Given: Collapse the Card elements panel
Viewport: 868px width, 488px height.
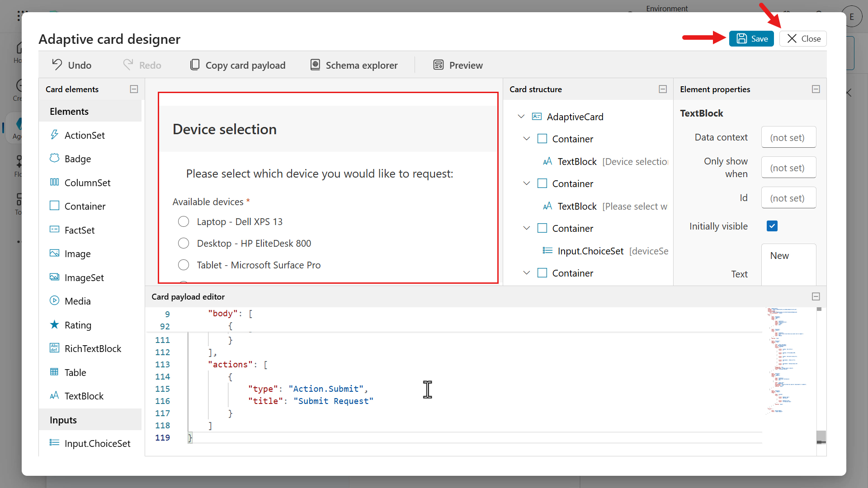Looking at the screenshot, I should 134,89.
